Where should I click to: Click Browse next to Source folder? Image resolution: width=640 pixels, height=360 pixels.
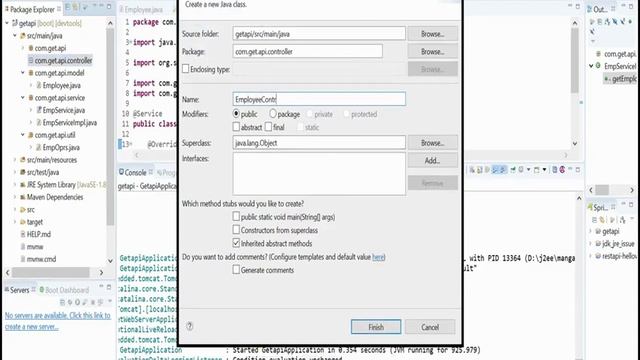click(x=432, y=33)
